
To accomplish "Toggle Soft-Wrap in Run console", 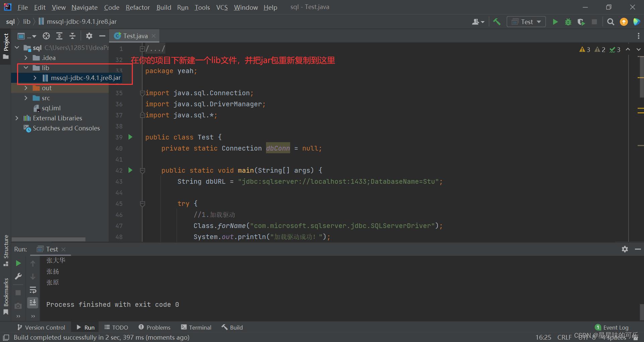I will 33,290.
